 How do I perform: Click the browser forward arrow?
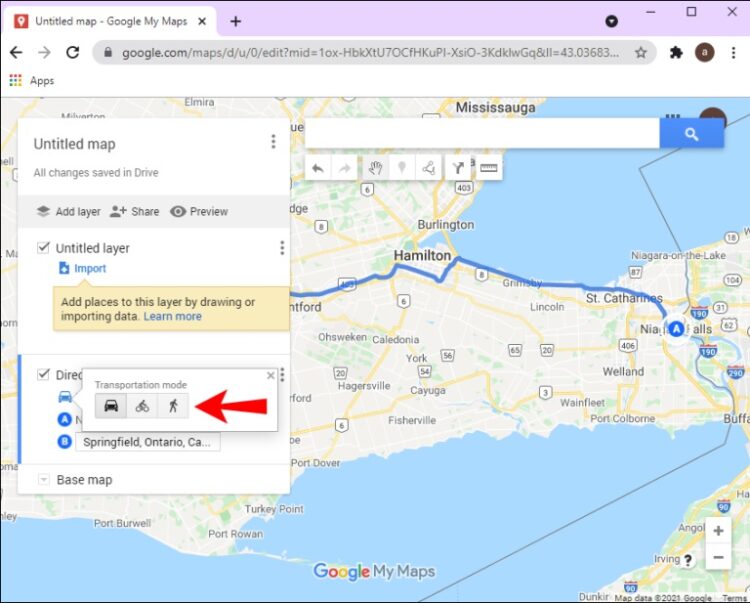pos(44,52)
